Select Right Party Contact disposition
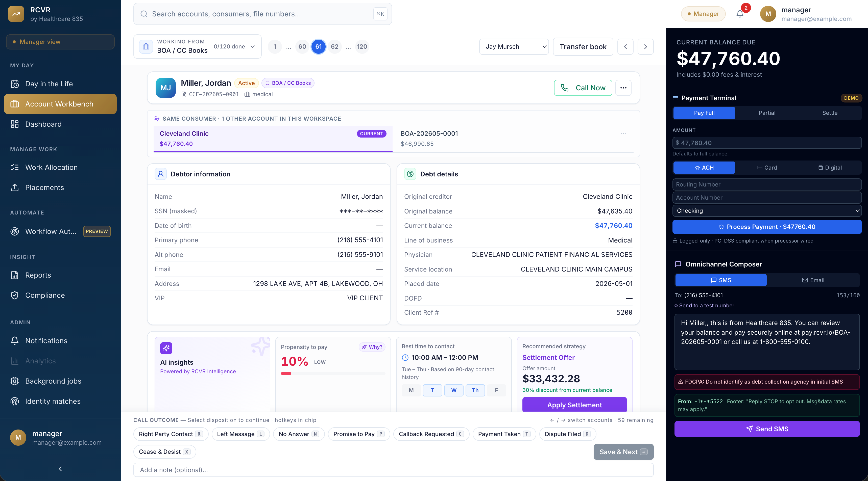This screenshot has height=481, width=868. pos(171,434)
